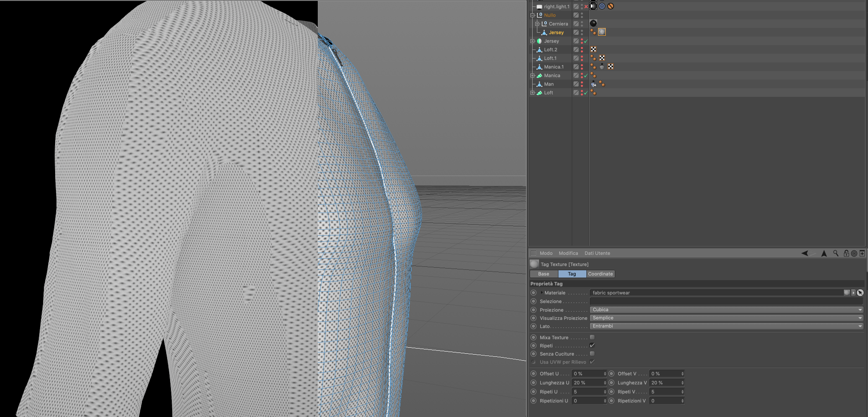Enable the Senza Cuciture checkbox
Image resolution: width=868 pixels, height=417 pixels.
point(592,354)
